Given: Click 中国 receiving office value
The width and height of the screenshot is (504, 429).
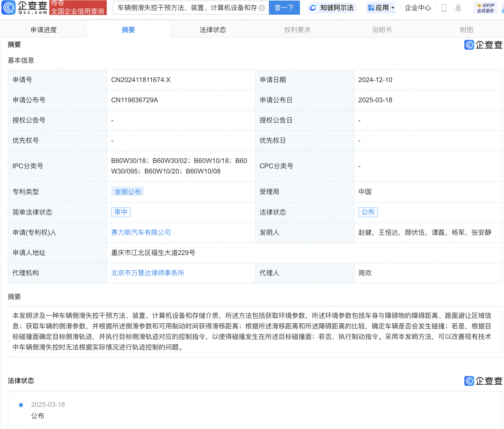Looking at the screenshot, I should 365,192.
